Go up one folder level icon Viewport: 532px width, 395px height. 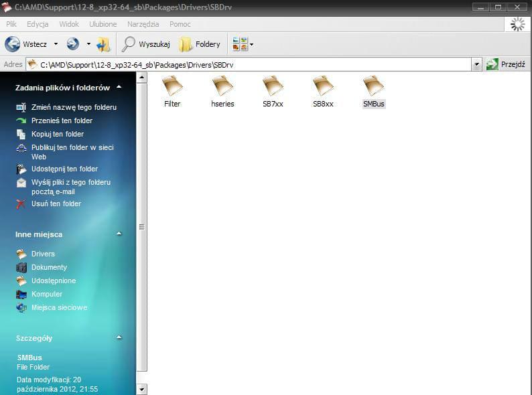point(103,44)
